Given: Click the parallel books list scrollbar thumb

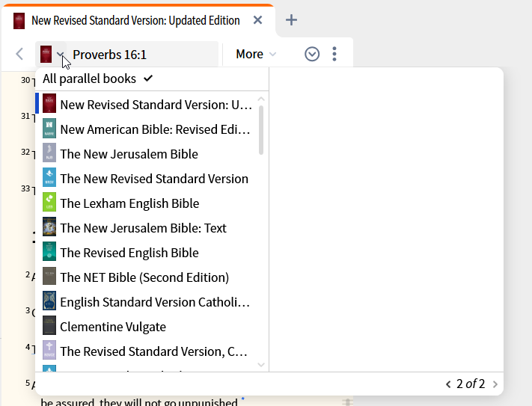Looking at the screenshot, I should (261, 130).
